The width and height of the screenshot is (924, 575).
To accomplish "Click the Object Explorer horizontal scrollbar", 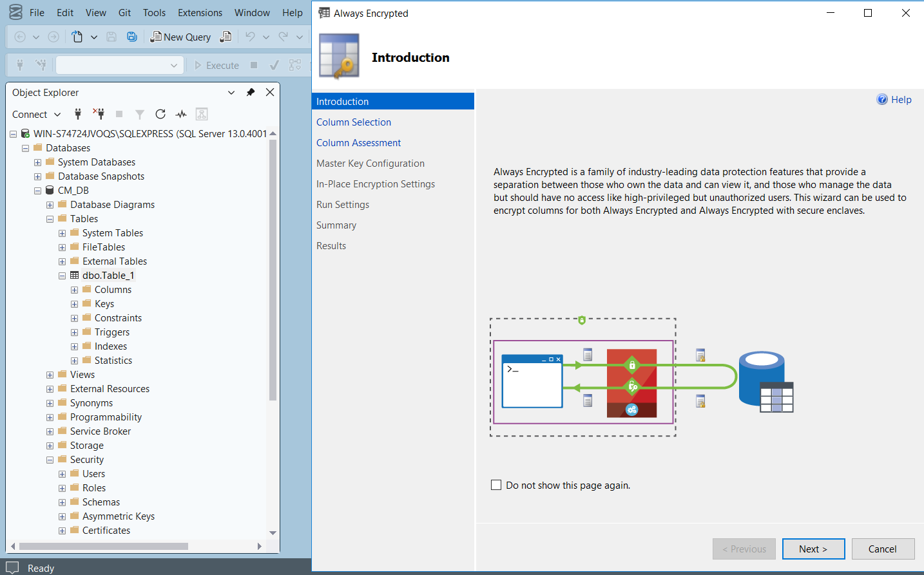I will pyautogui.click(x=104, y=546).
